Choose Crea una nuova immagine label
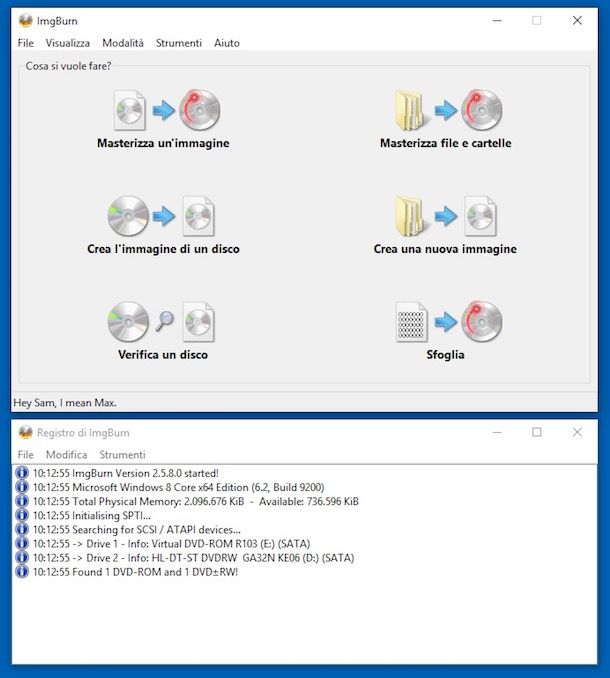 click(445, 249)
